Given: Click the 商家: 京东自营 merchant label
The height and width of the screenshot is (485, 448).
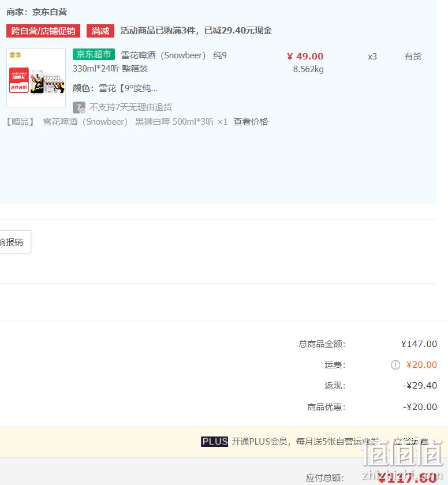Looking at the screenshot, I should tap(36, 12).
